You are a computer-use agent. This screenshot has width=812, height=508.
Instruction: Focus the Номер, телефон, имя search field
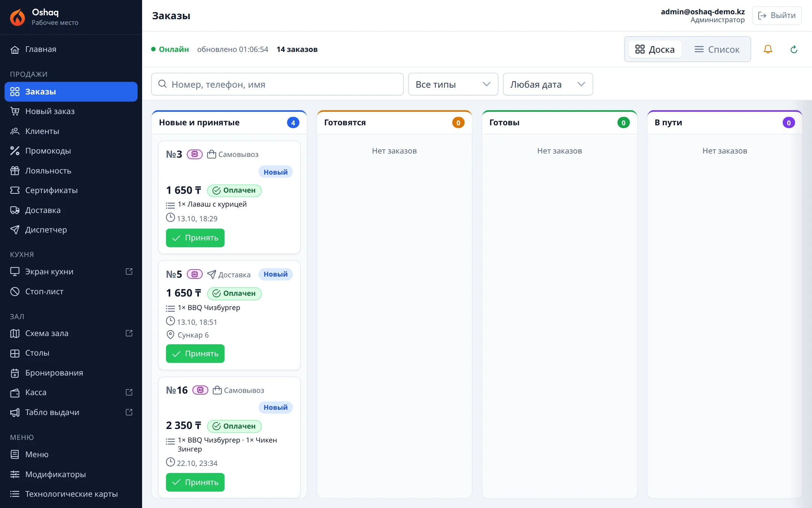(x=277, y=84)
